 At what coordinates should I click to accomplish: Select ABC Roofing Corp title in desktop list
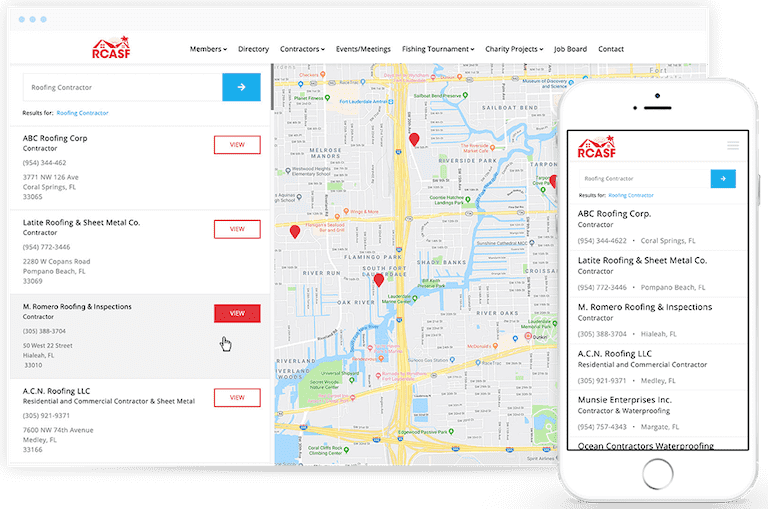click(x=55, y=138)
